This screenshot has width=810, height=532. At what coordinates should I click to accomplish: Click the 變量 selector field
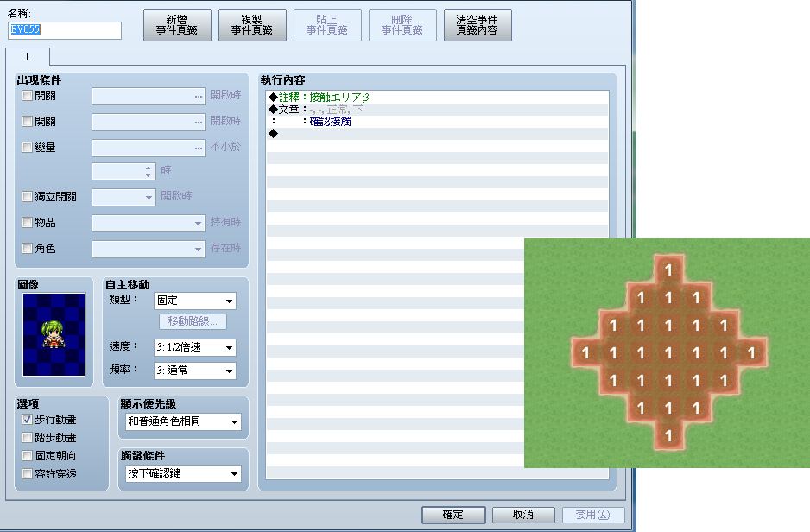(149, 148)
